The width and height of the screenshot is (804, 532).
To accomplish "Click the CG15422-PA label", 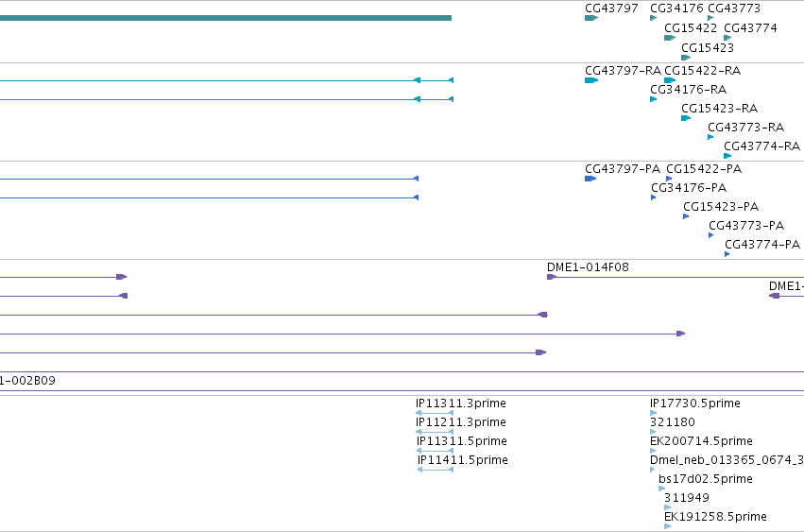I will (704, 169).
